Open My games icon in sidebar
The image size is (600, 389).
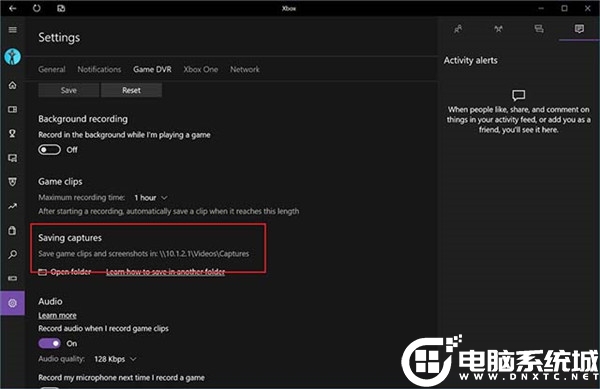coord(13,109)
